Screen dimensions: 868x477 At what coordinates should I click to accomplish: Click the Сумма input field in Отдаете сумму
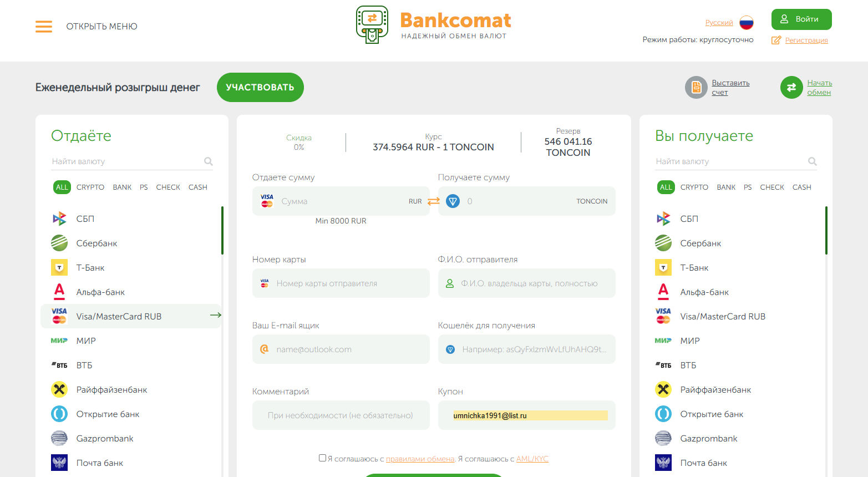341,201
